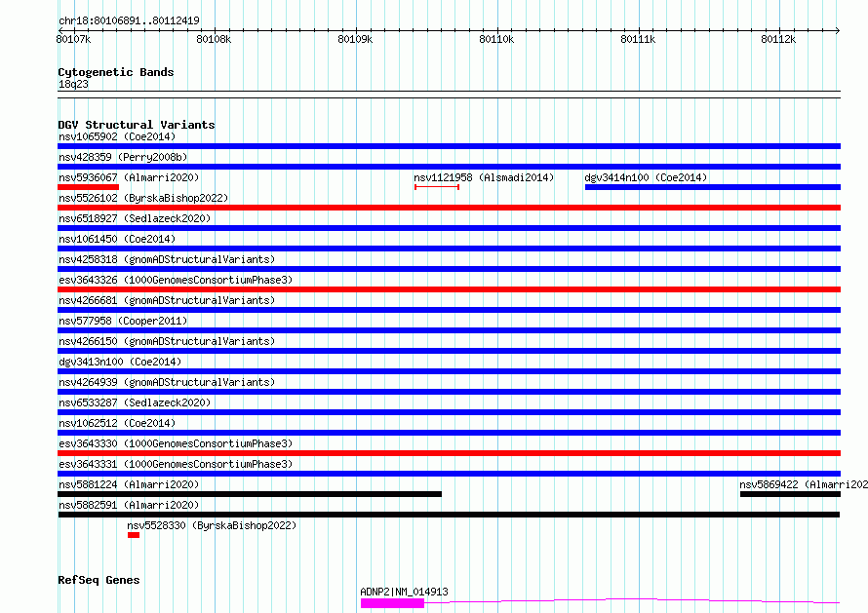The width and height of the screenshot is (868, 613).
Task: Select the black nsv5881224 variant bar
Action: pyautogui.click(x=250, y=494)
